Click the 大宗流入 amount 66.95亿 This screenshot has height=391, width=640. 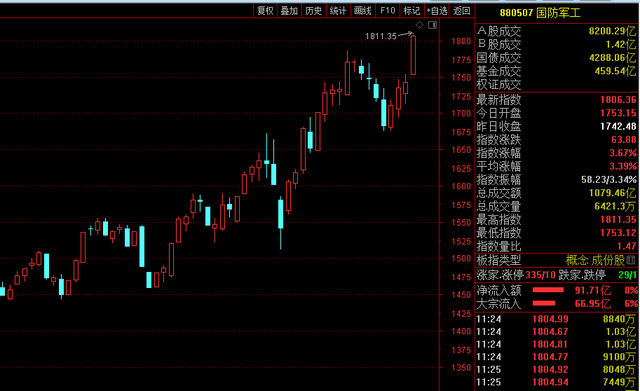593,303
